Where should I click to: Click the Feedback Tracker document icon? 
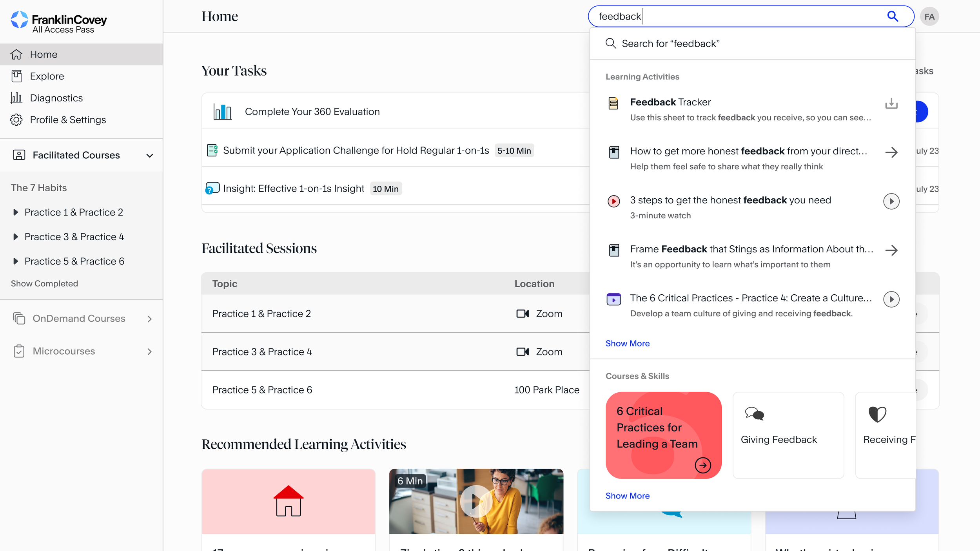click(x=613, y=103)
